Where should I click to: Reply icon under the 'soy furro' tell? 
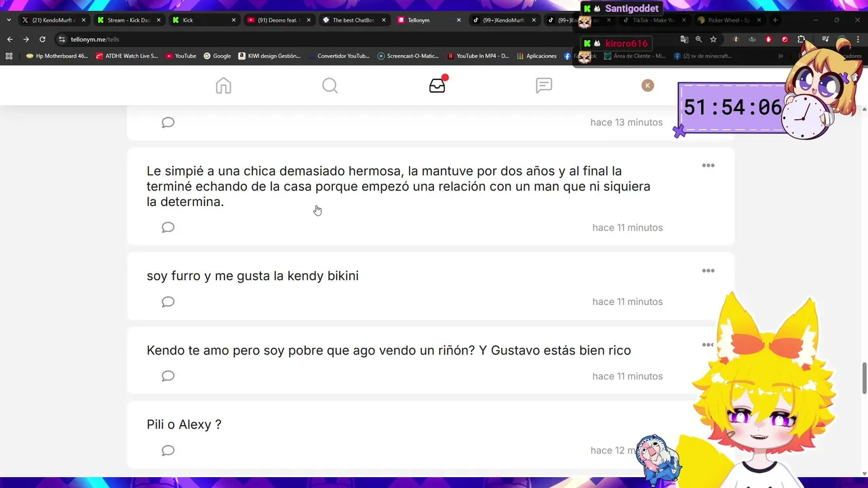point(168,302)
